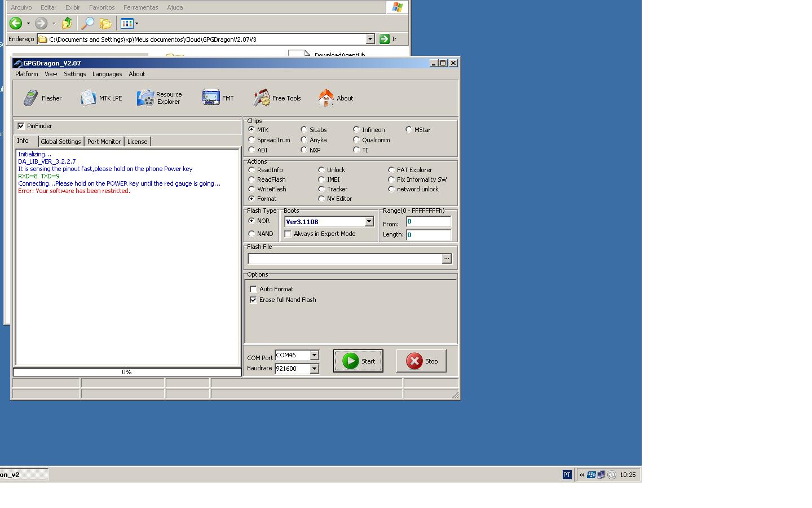The height and width of the screenshot is (508, 812).
Task: Open the Baudrate dropdown
Action: [x=314, y=369]
